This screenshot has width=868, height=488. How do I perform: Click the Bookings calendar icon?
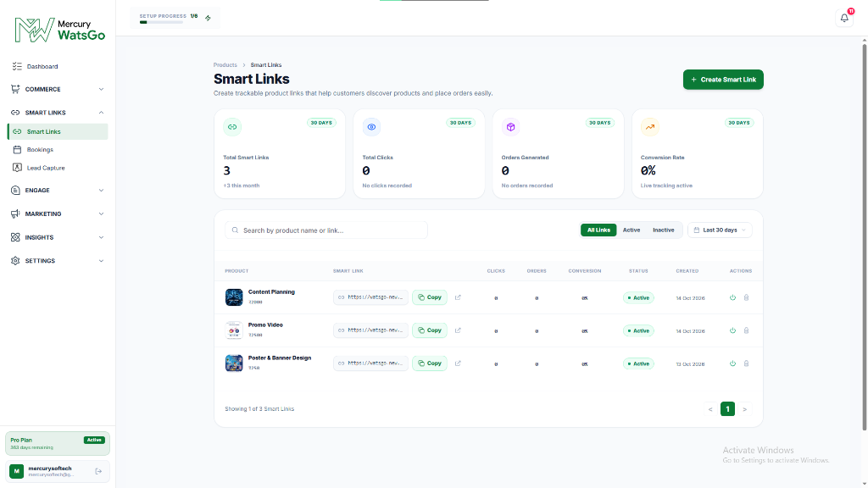click(17, 149)
